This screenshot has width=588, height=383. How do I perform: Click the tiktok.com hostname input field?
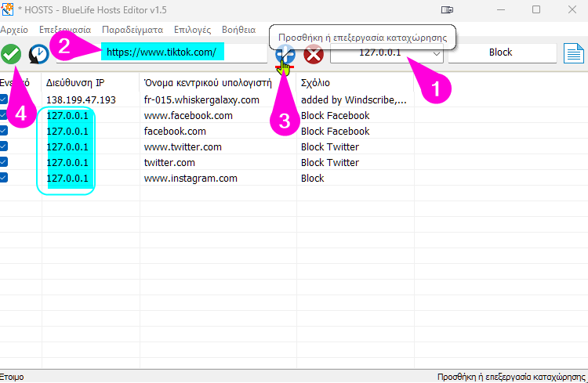coord(162,52)
